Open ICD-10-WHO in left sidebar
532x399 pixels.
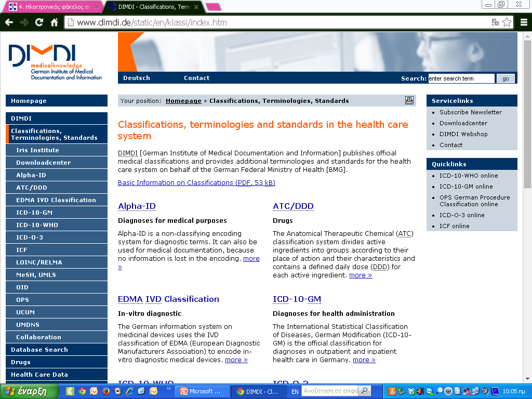57,225
